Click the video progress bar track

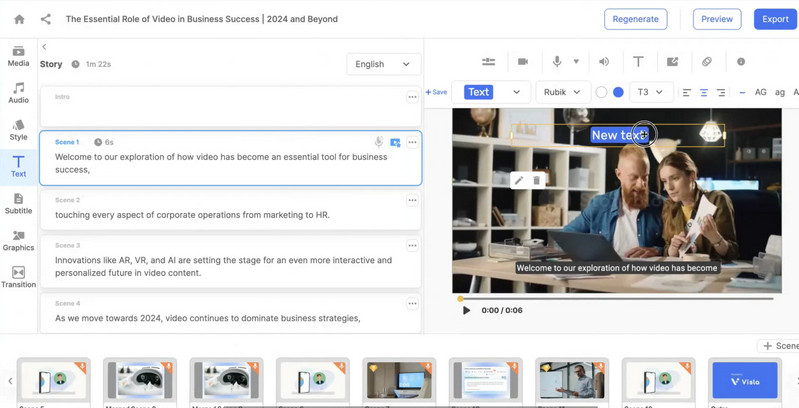[x=617, y=299]
